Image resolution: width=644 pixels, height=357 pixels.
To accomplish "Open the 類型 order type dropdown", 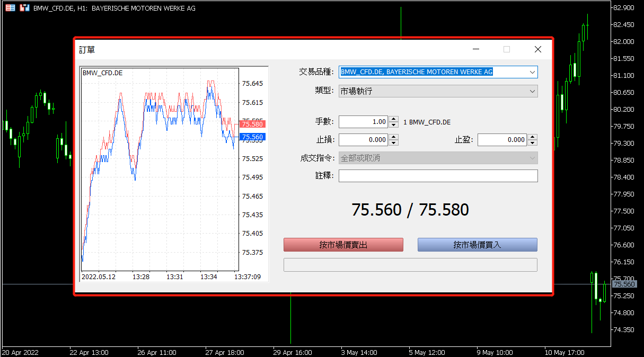I will pyautogui.click(x=532, y=91).
